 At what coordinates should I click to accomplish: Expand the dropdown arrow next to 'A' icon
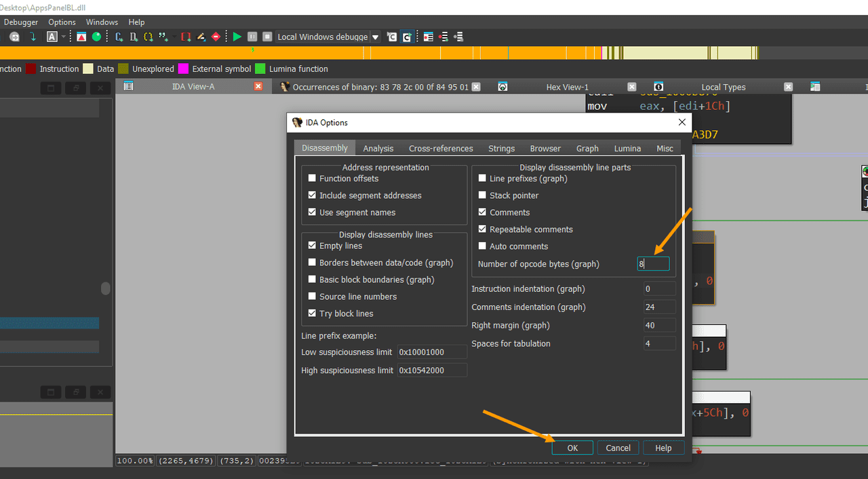click(x=64, y=37)
